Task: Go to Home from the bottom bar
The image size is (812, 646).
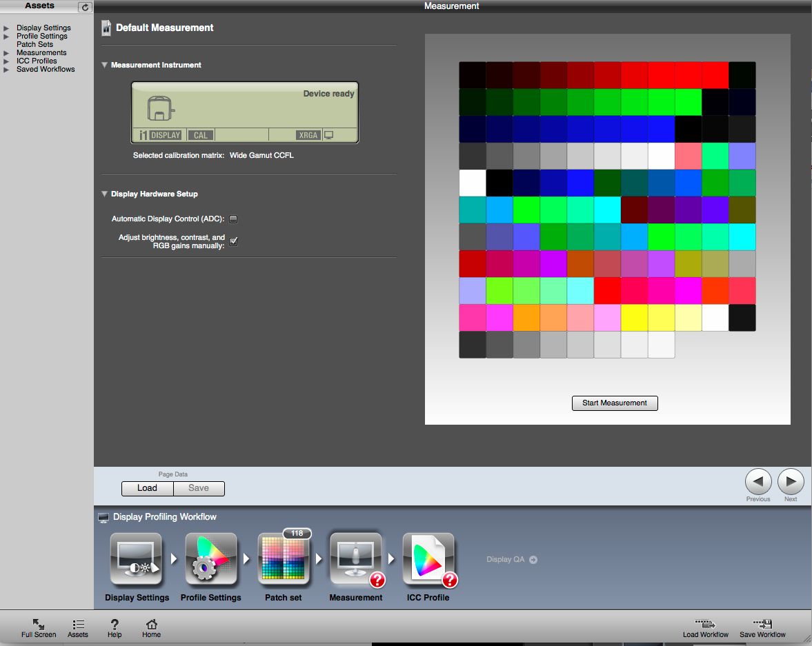Action: [150, 627]
